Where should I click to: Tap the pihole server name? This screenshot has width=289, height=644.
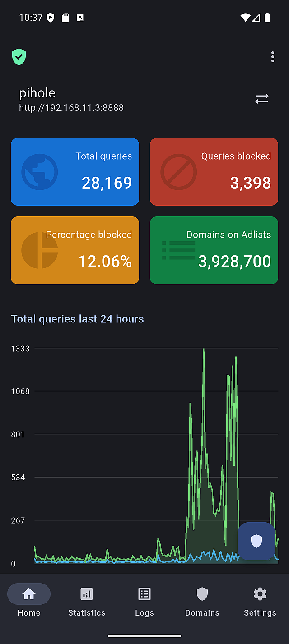point(37,93)
